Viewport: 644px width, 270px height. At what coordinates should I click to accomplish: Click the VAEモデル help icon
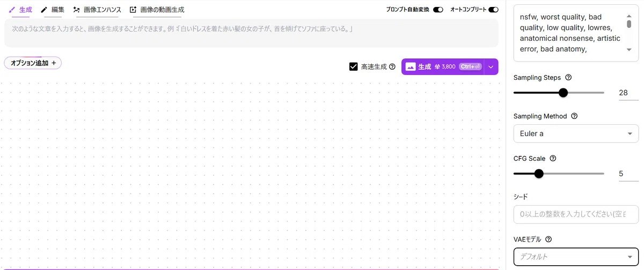point(548,239)
